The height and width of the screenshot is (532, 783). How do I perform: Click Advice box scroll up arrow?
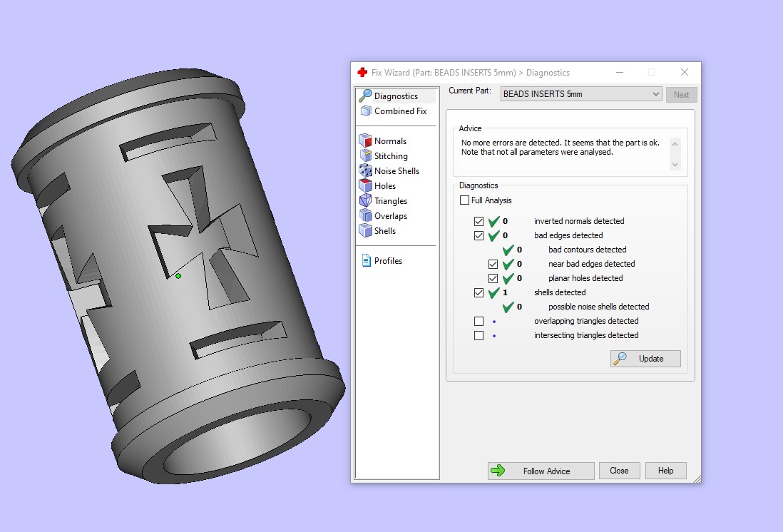[x=675, y=144]
